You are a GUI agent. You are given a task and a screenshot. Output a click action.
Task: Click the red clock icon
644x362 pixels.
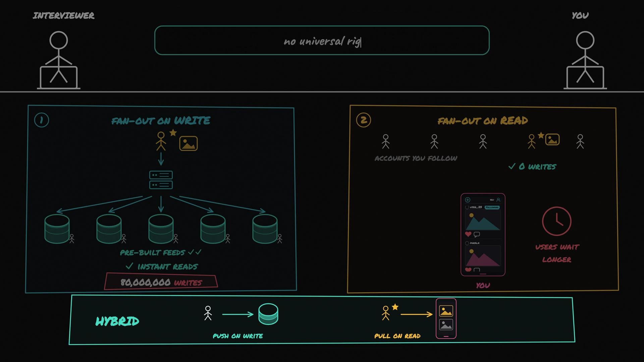coord(557,221)
